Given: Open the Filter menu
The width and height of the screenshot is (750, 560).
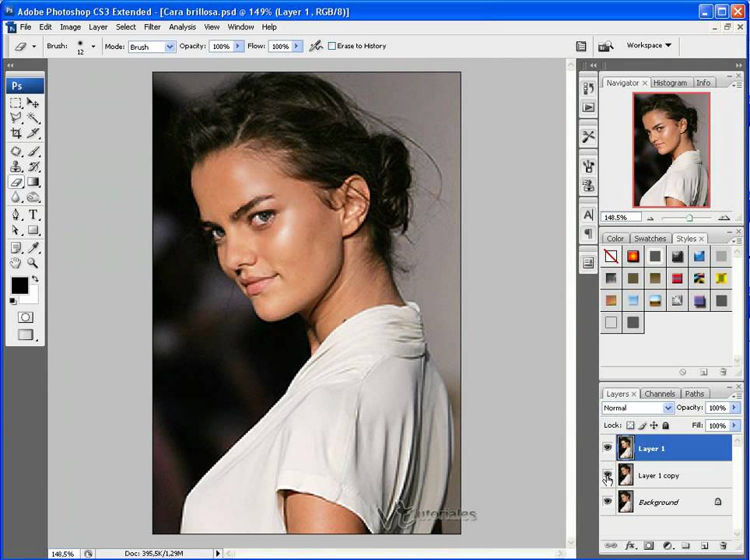Looking at the screenshot, I should 152,26.
